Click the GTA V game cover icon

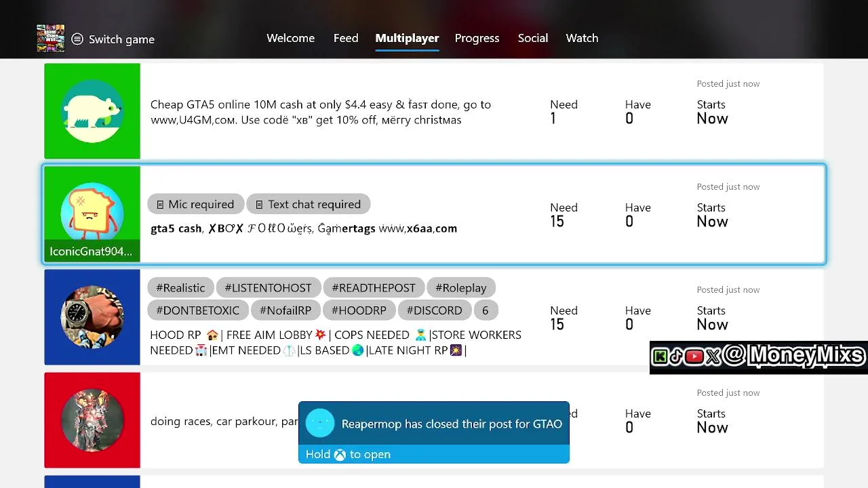coord(51,39)
